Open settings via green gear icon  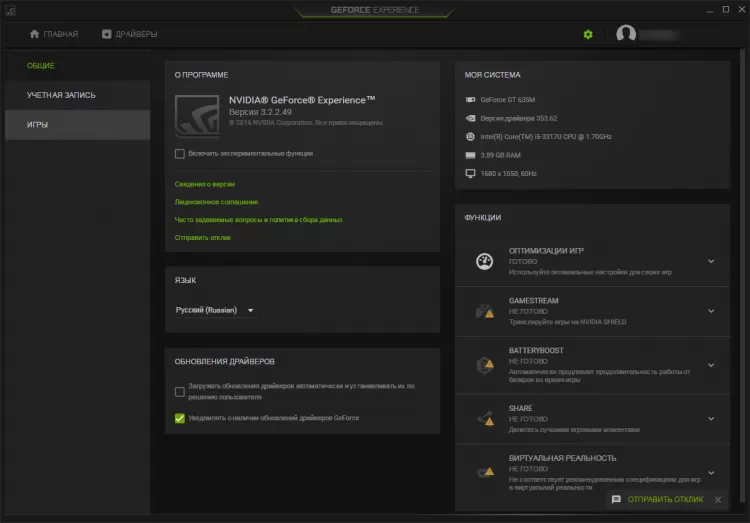(x=588, y=34)
